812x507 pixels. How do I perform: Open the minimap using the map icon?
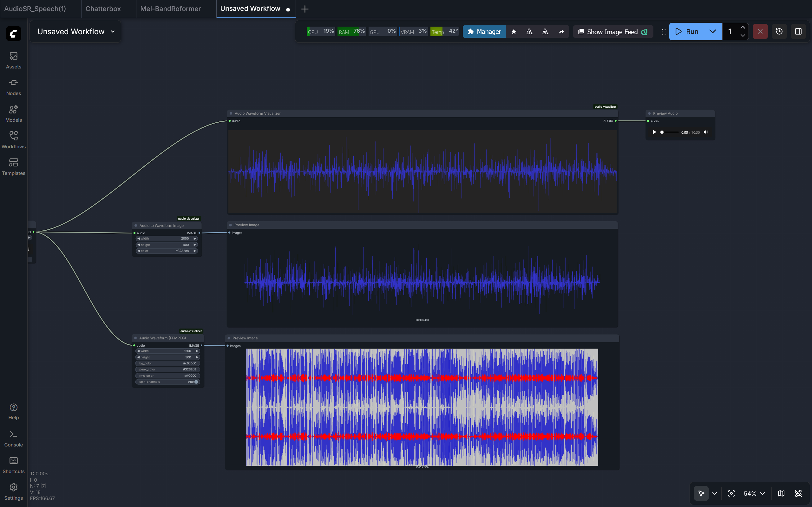click(781, 493)
